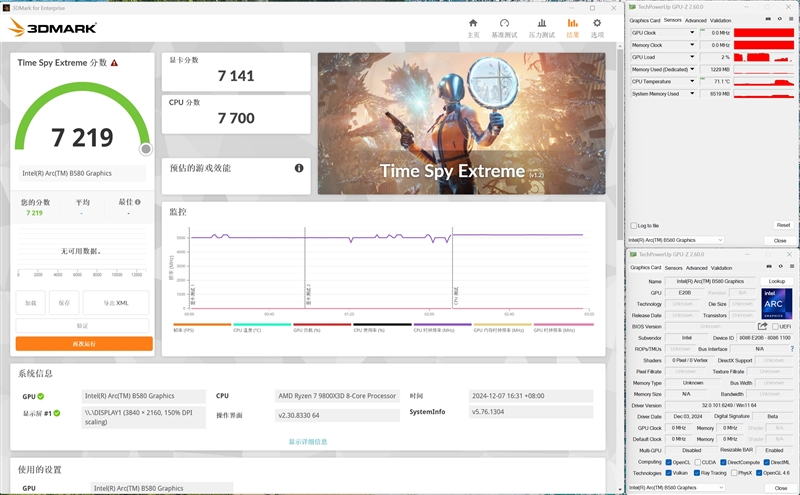Screen dimensions: 800x495
Task: Click green check icon beside 显示屏 #1
Action: coord(57,413)
